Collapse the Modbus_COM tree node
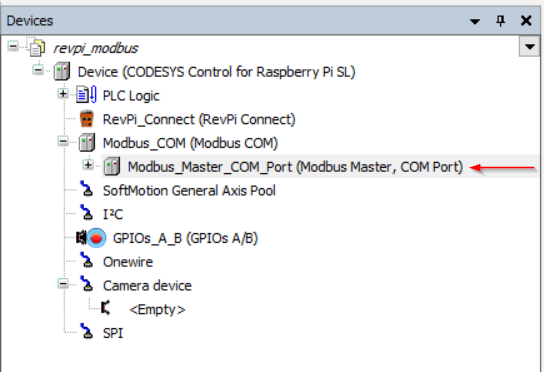 click(63, 141)
